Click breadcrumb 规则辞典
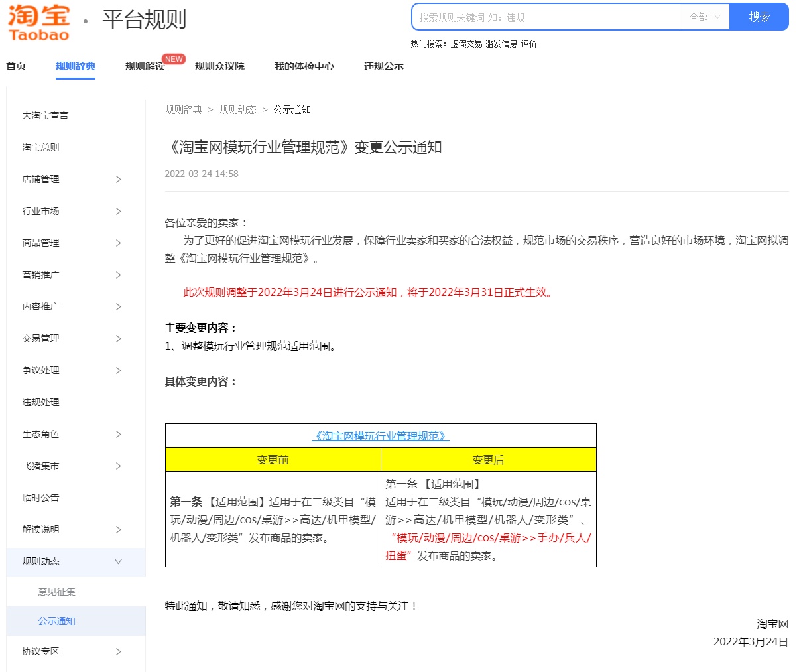Screen dimensions: 797x672 pos(184,109)
